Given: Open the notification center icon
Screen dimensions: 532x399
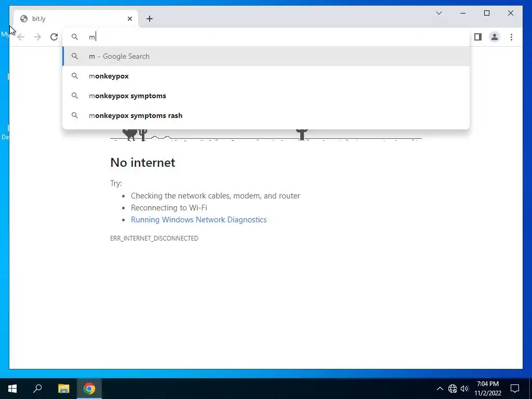Looking at the screenshot, I should [515, 389].
